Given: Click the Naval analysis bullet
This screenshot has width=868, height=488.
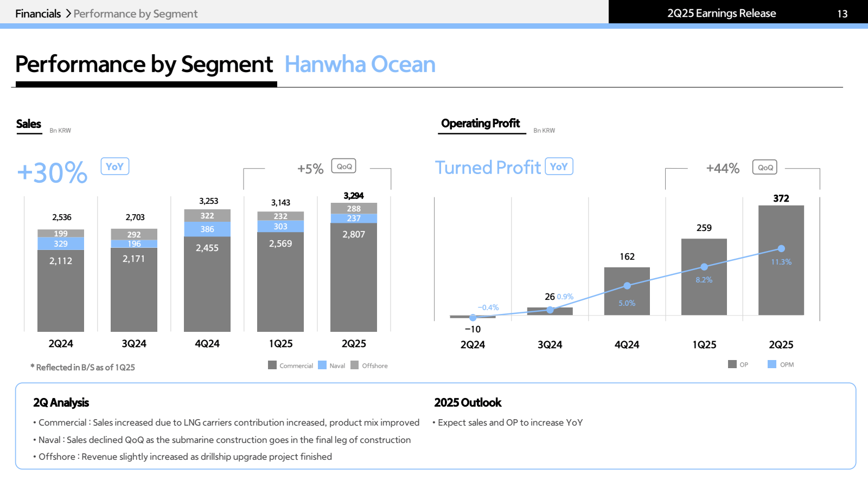Looking at the screenshot, I should point(222,440).
